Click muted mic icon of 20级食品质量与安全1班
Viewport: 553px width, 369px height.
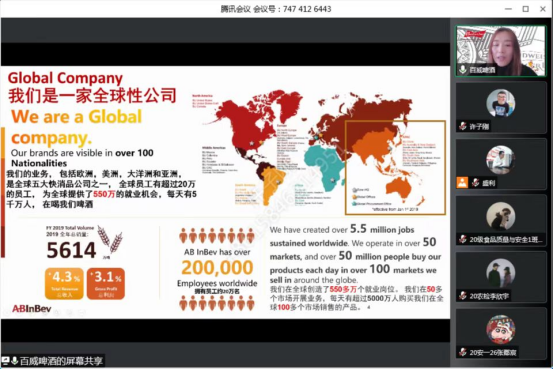coord(463,239)
